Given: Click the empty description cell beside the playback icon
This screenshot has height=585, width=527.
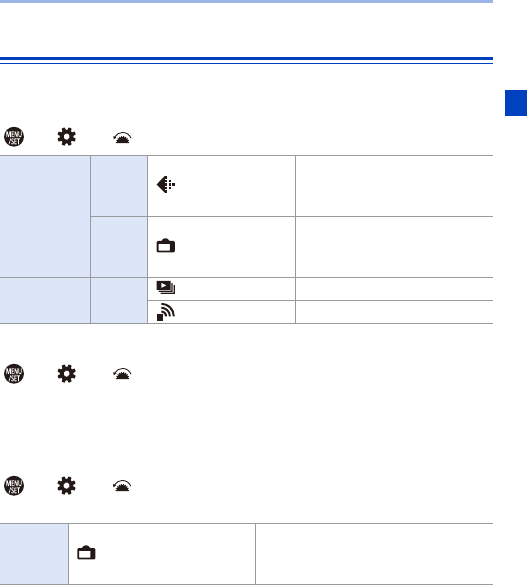Looking at the screenshot, I should (395, 289).
